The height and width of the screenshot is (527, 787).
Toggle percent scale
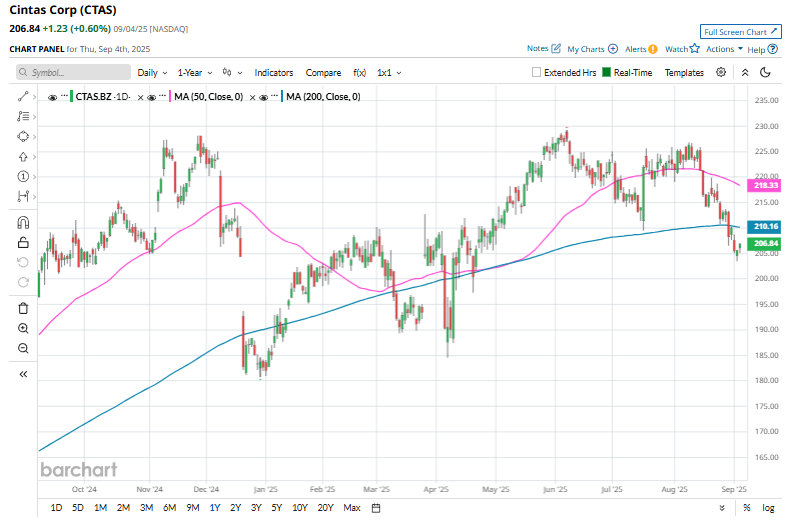(747, 508)
